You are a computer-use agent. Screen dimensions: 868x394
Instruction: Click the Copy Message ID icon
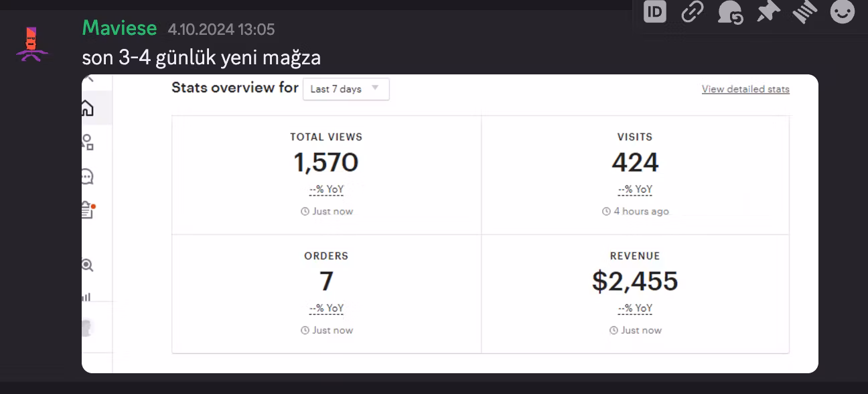coord(655,11)
